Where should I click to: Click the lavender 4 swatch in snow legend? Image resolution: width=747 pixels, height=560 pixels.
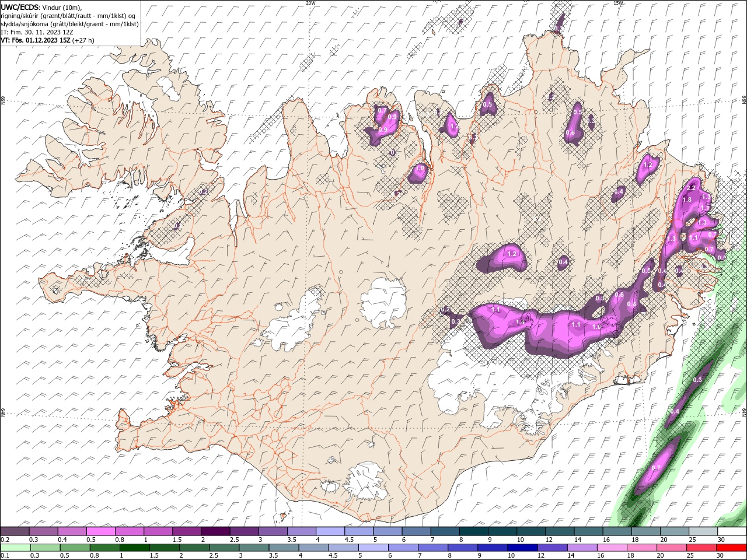tap(330, 531)
